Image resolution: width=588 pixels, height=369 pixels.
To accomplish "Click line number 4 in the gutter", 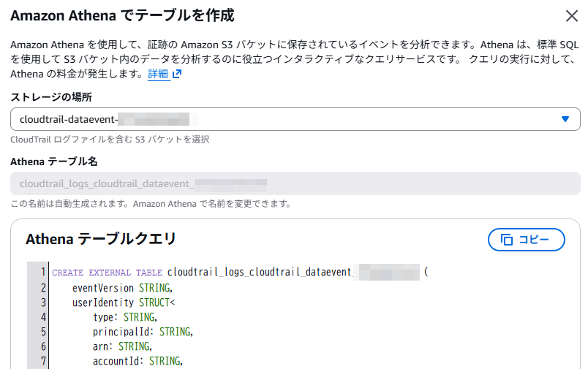I will click(43, 317).
